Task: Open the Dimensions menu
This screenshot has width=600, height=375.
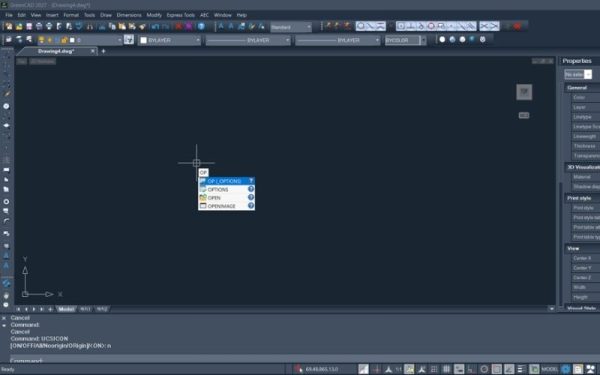Action: click(129, 15)
